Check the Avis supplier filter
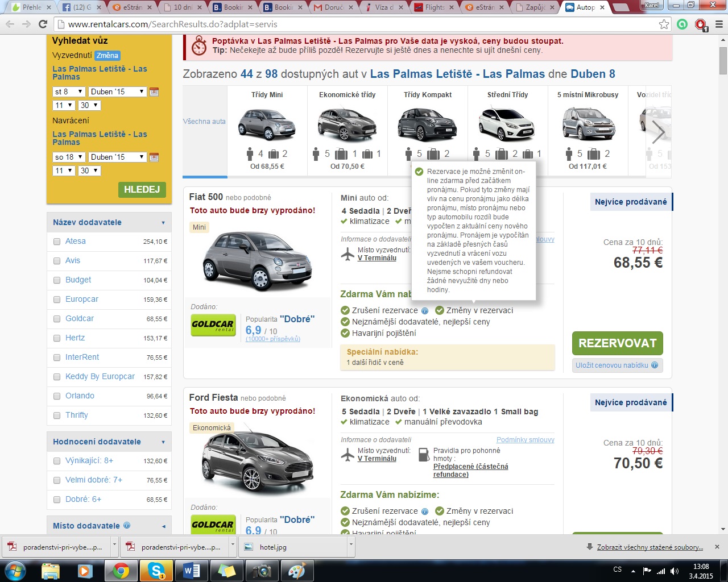The image size is (728, 582). [57, 261]
